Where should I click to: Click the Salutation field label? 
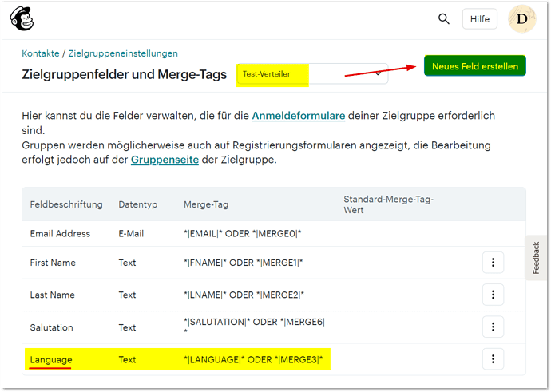click(52, 327)
